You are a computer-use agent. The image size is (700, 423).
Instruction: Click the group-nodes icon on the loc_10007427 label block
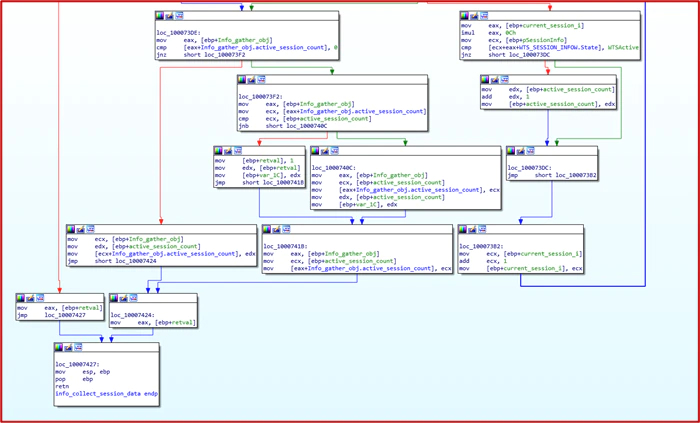point(79,347)
